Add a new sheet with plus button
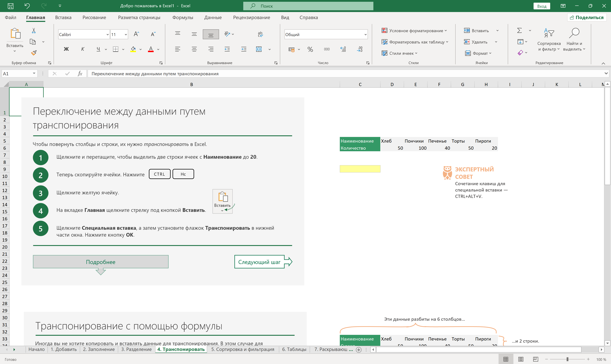Screen dimensions: 611x364 click(359, 350)
